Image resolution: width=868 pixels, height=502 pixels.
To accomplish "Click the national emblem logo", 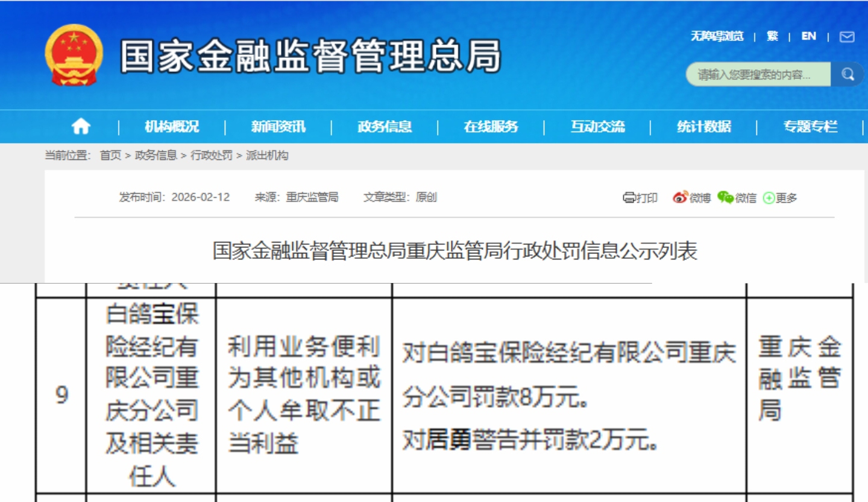I will [x=74, y=56].
